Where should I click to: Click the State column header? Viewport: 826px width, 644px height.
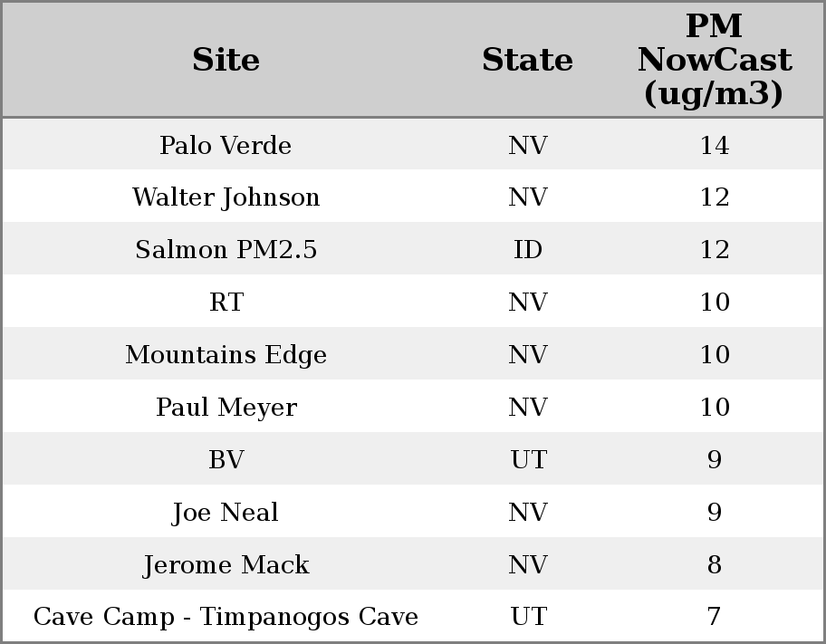pos(527,60)
